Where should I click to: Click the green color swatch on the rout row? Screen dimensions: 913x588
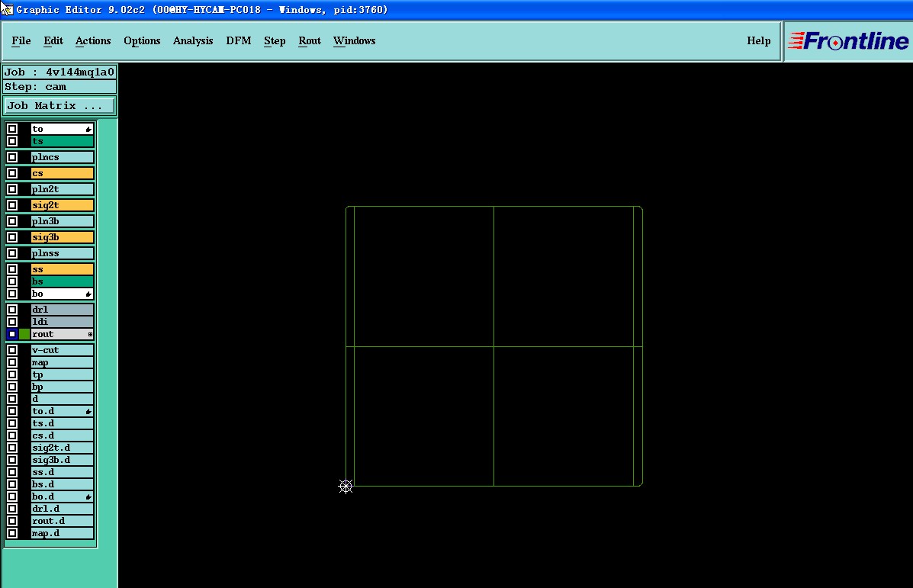tap(24, 334)
